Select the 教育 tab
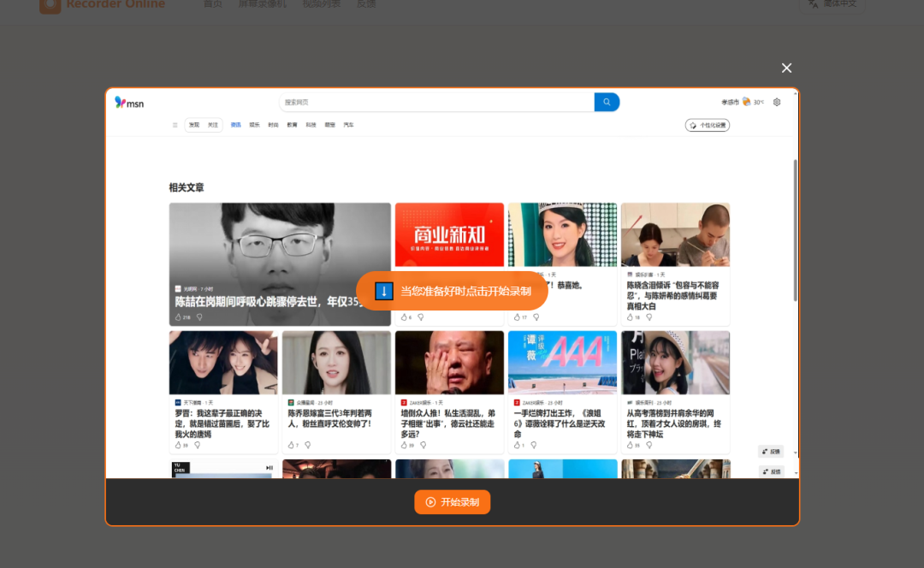Viewport: 924px width, 568px height. 293,125
